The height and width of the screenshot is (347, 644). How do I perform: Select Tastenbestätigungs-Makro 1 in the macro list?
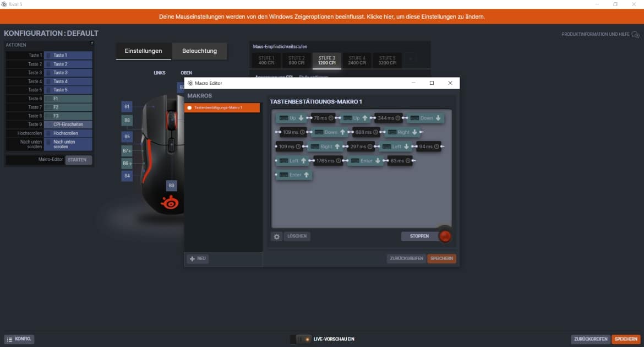click(222, 107)
